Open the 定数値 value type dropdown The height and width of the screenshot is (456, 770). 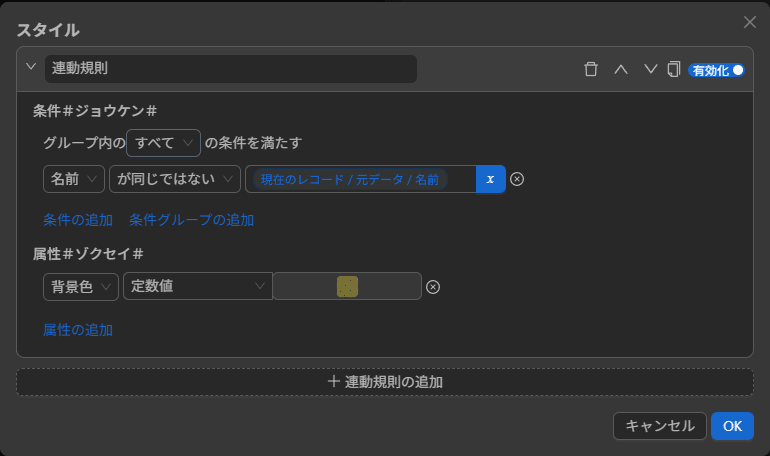pyautogui.click(x=198, y=286)
